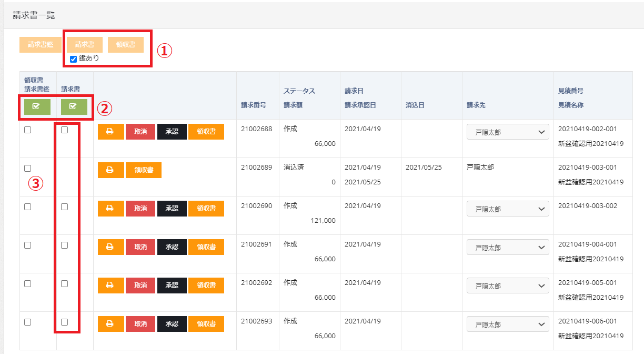644x354 pixels.
Task: Open 請求先 dropdown in row 21002692
Action: 508,286
